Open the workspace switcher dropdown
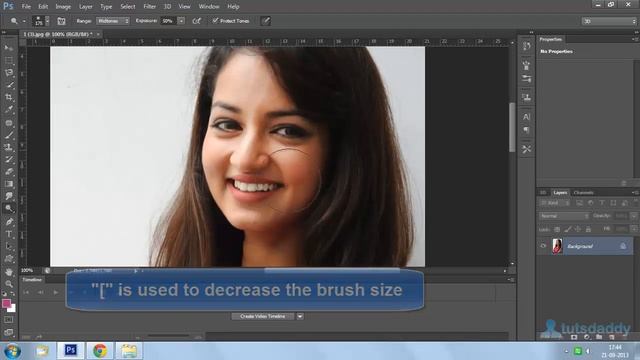The width and height of the screenshot is (640, 360). click(x=609, y=21)
